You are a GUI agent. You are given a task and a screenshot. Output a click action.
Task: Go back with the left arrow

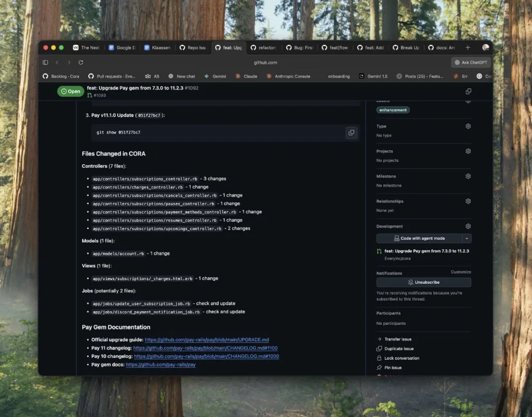(57, 63)
